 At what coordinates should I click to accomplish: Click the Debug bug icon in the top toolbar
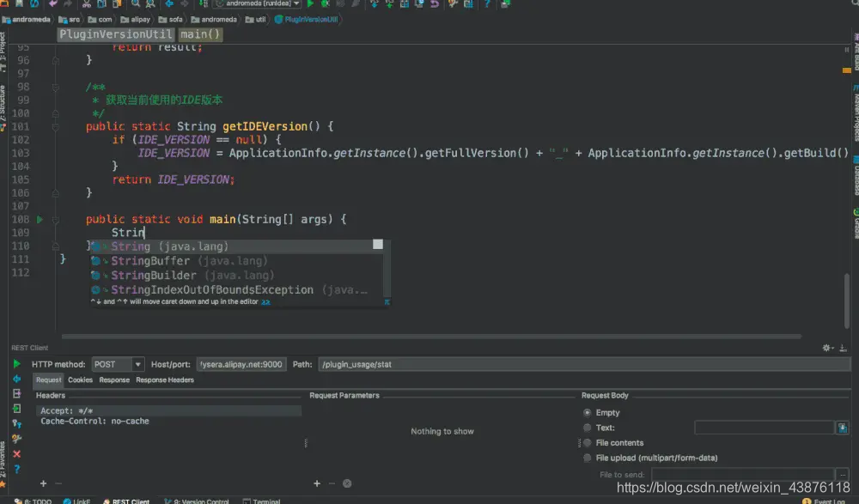tap(326, 3)
